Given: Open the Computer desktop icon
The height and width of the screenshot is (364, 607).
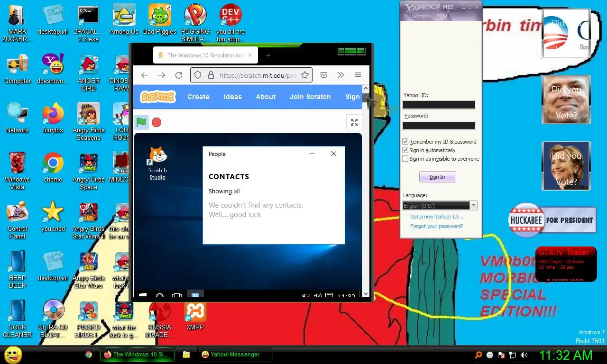Looking at the screenshot, I should (x=18, y=69).
